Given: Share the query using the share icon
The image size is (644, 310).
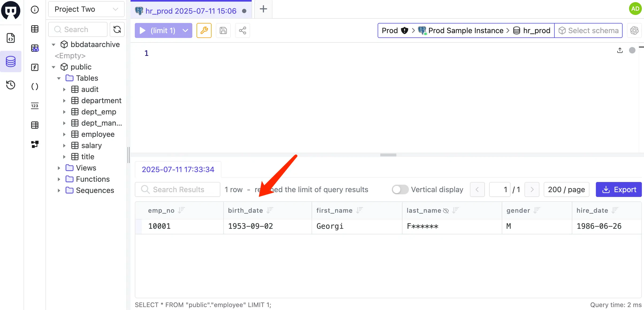Looking at the screenshot, I should (242, 30).
